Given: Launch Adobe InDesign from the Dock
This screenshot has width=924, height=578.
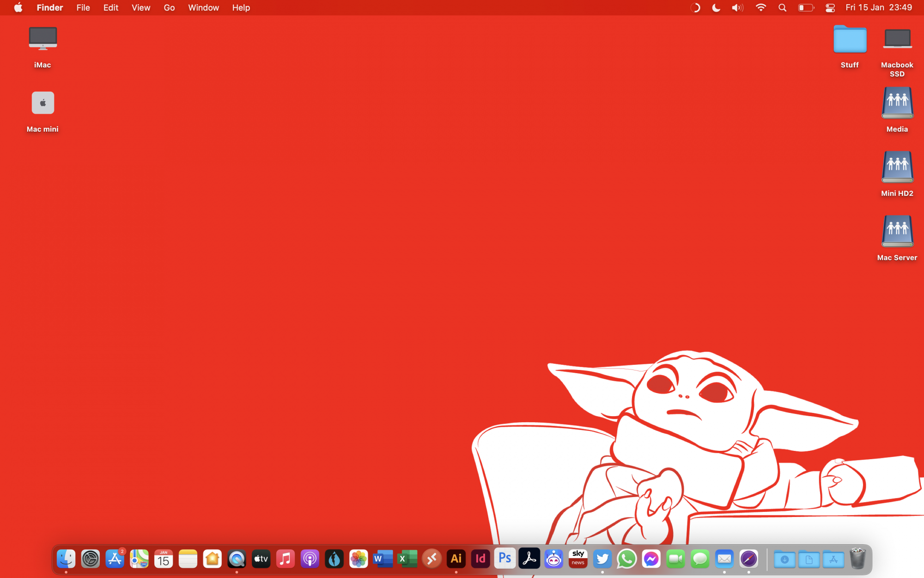Looking at the screenshot, I should (480, 559).
